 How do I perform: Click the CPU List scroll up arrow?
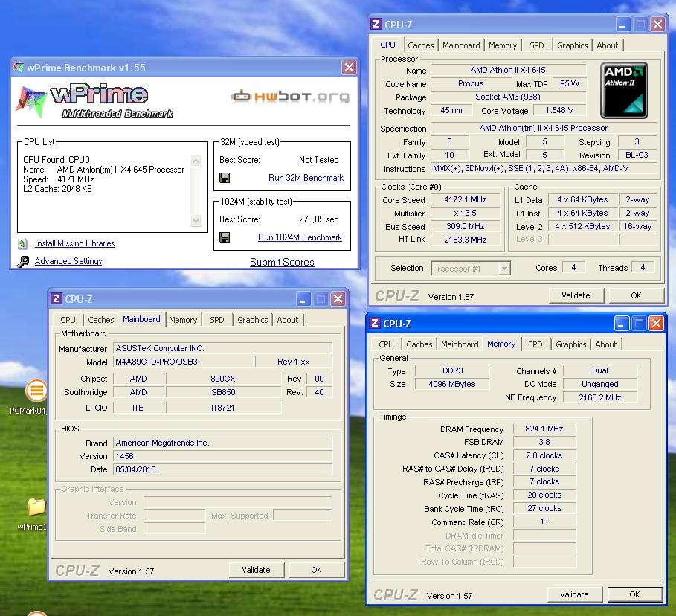point(196,161)
